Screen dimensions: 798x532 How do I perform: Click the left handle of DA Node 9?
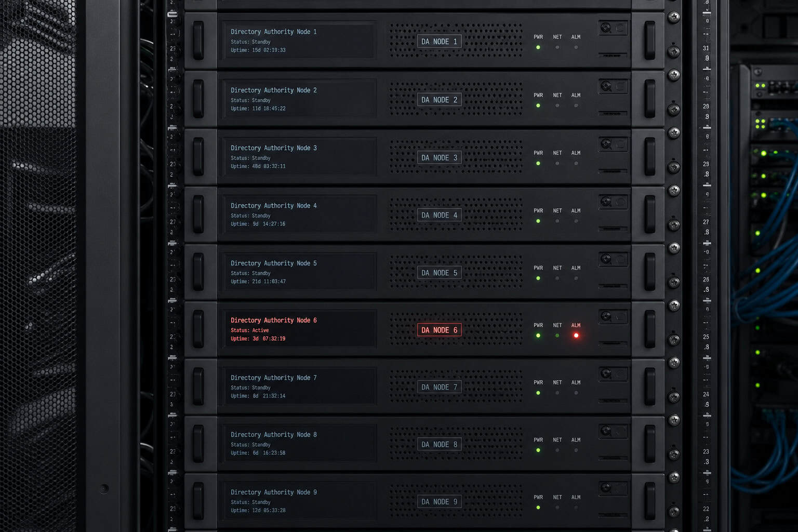point(198,501)
